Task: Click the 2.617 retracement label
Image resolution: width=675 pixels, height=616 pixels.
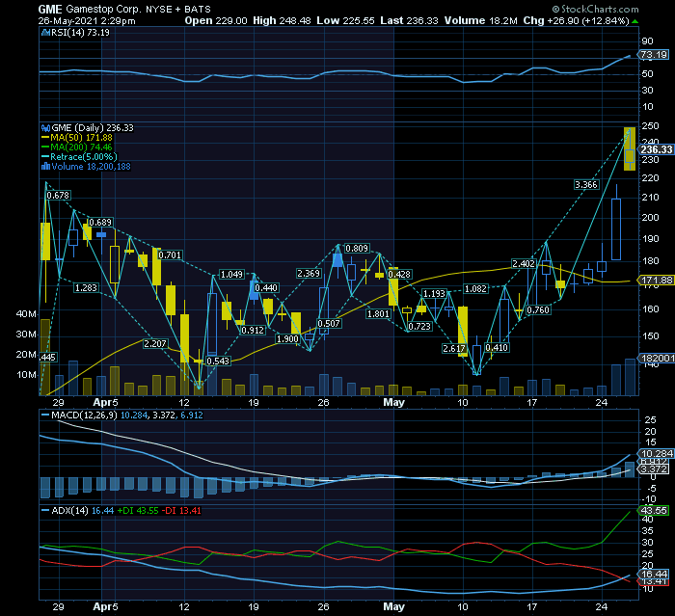Action: point(454,348)
